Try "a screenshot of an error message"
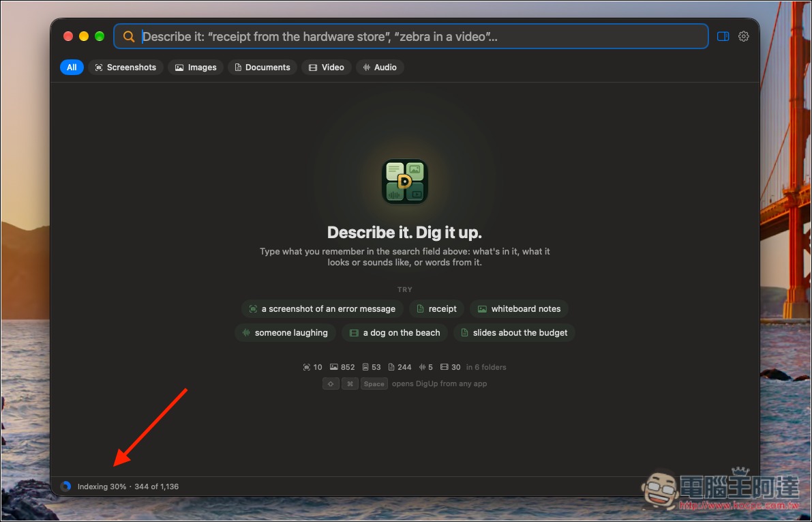812x522 pixels. coord(322,309)
